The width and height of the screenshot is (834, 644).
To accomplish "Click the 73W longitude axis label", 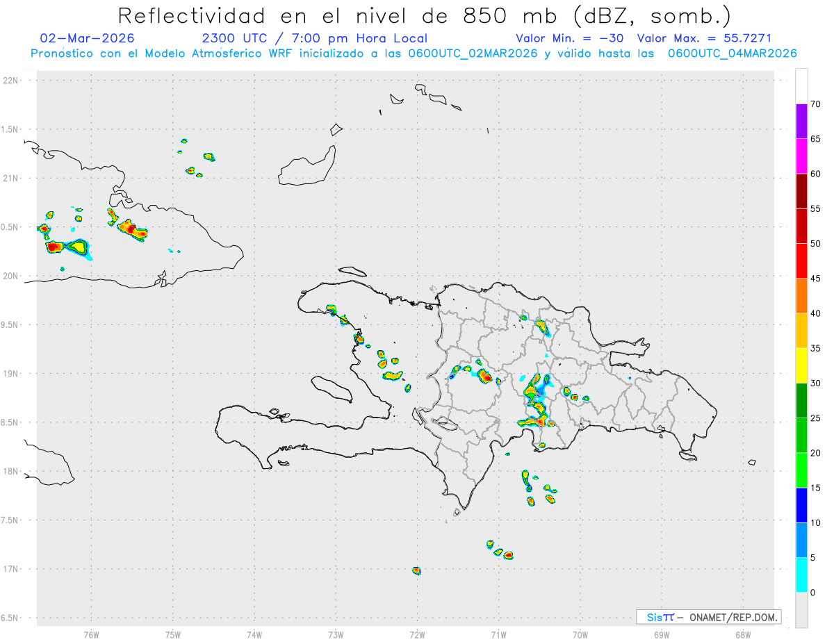I will [336, 634].
